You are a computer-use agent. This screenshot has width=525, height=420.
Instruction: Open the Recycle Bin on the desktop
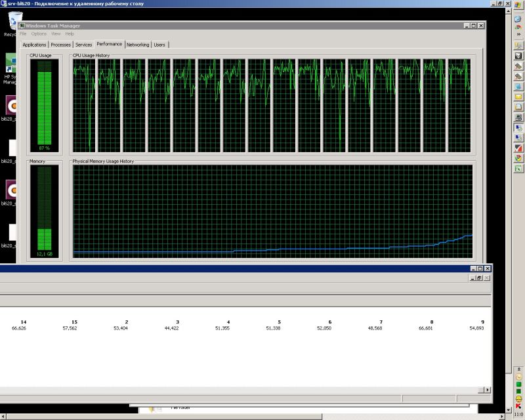point(14,20)
